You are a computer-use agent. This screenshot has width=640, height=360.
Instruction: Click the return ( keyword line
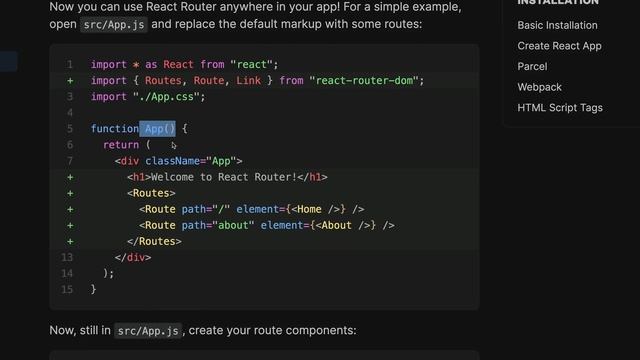point(127,145)
